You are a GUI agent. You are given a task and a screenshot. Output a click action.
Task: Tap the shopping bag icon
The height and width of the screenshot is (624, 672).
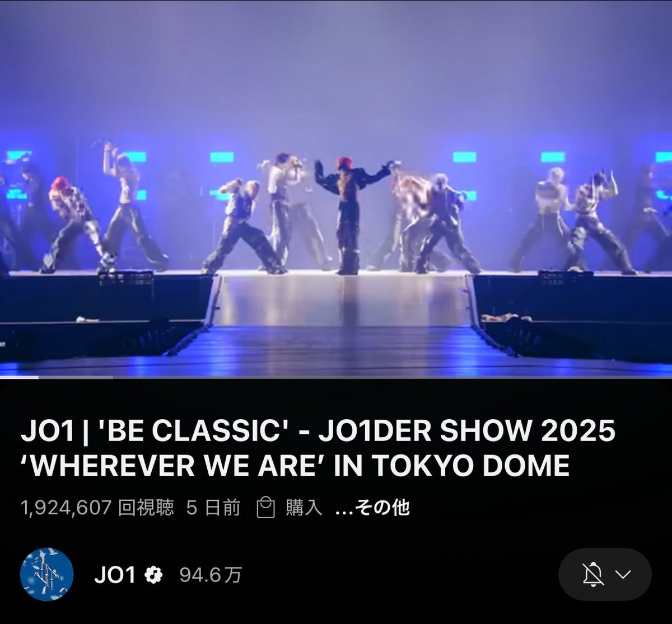point(265,508)
